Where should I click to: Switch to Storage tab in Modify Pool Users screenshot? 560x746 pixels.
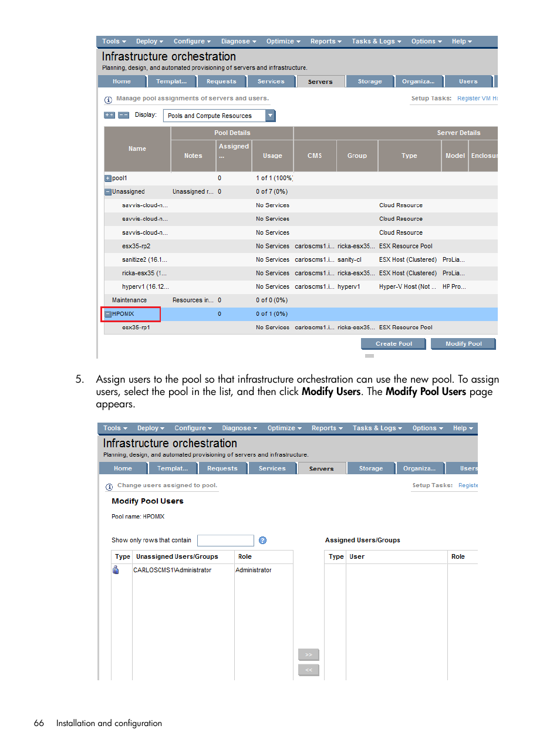[371, 468]
